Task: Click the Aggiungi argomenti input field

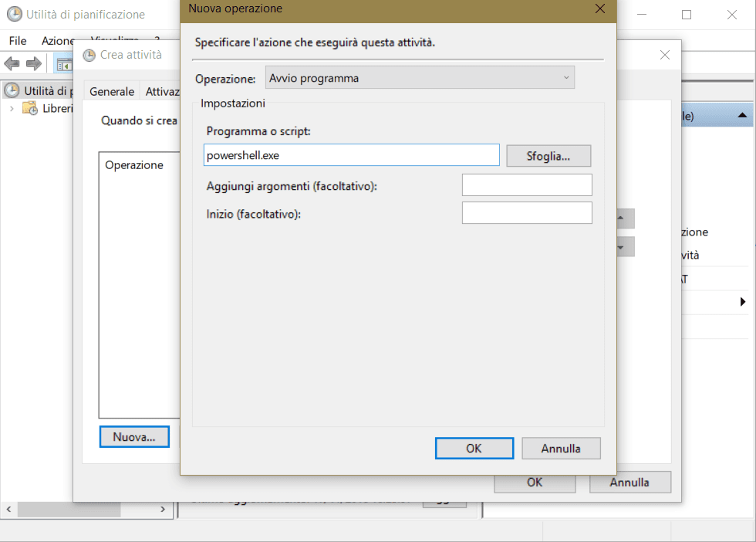Action: tap(526, 185)
